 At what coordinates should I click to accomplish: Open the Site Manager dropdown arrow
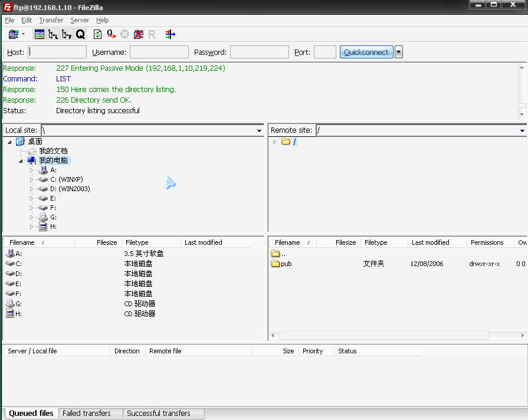23,34
